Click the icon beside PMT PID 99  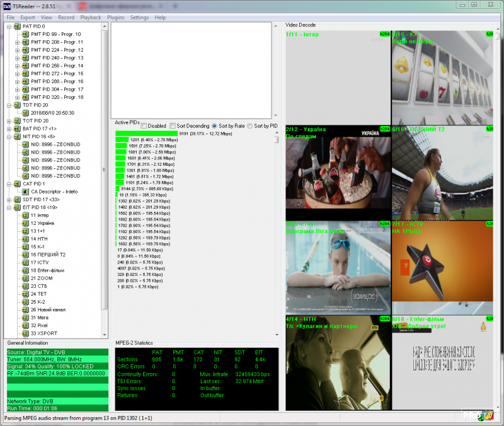point(26,34)
